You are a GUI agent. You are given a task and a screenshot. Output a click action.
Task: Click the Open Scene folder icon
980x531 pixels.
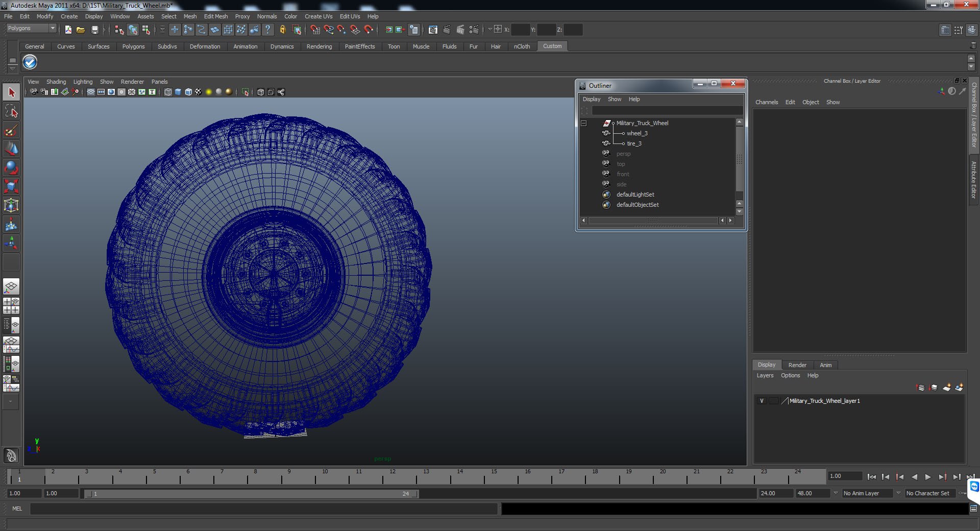(x=81, y=30)
